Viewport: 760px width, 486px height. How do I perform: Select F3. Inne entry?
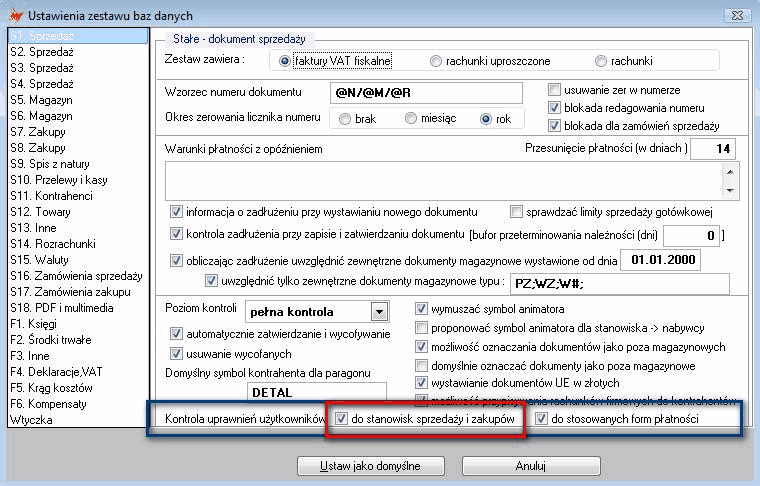coord(79,356)
